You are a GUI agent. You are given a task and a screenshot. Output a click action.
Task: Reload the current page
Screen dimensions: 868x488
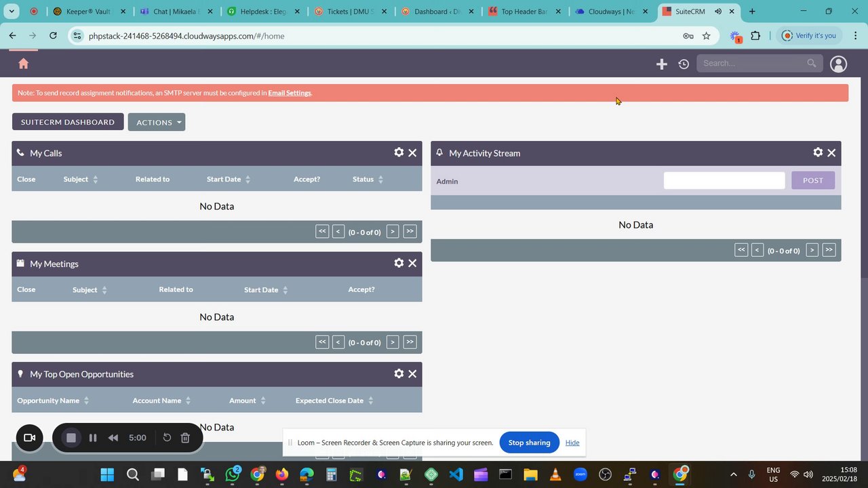coord(53,36)
